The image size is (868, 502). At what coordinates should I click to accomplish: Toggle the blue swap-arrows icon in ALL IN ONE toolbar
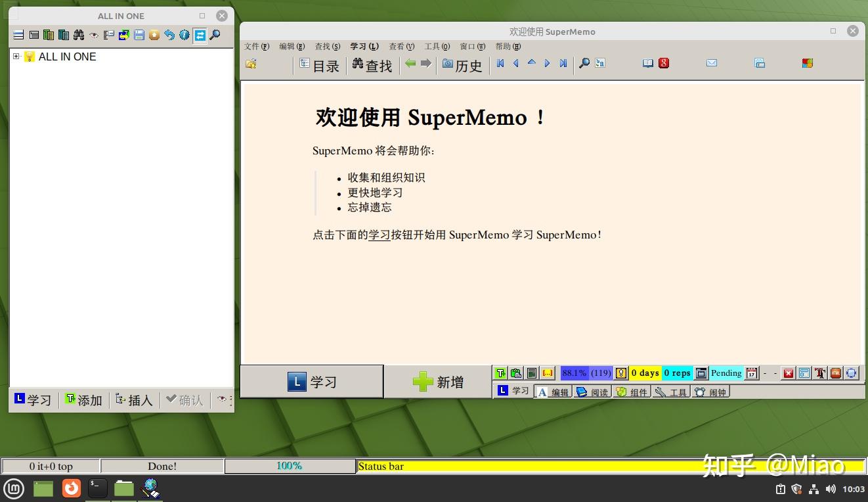pos(200,35)
